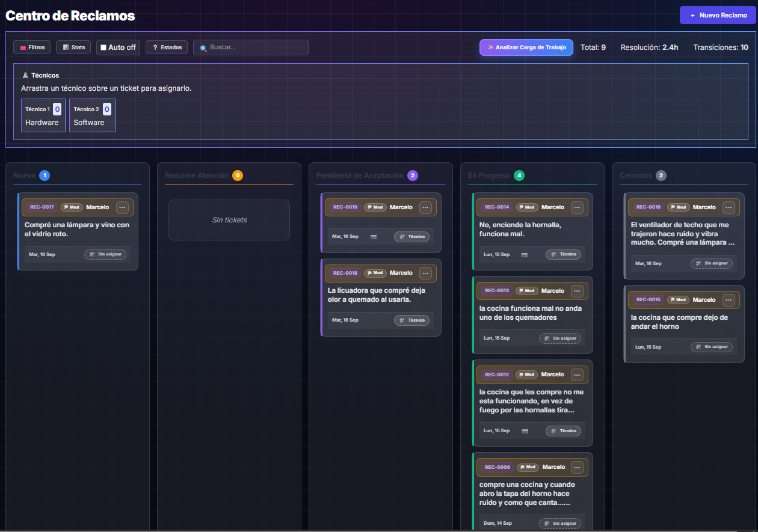Screen dimensions: 758x532
Task: Open the options menu on ticket REC-0006
Action: coord(577,467)
